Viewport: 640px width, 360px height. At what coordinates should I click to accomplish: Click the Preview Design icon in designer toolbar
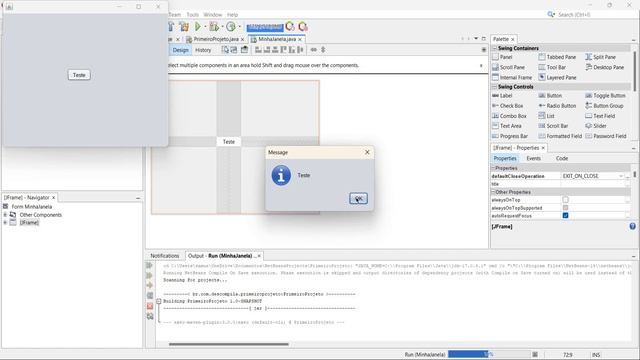click(x=244, y=50)
